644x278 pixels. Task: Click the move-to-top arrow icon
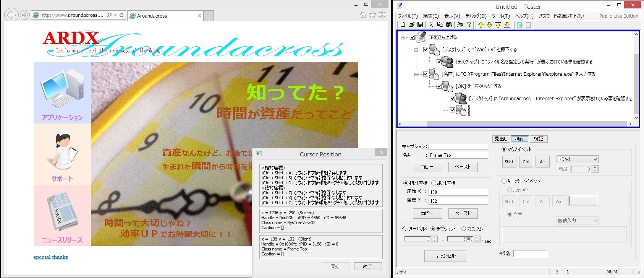498,25
